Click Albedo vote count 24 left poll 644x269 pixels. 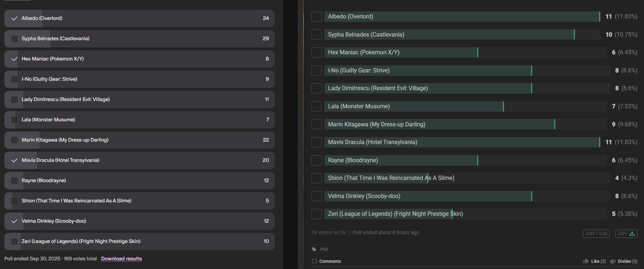pos(266,18)
